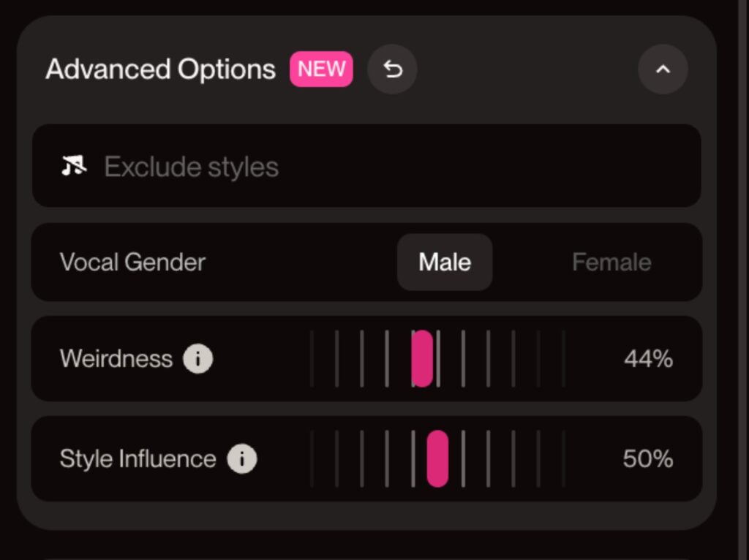Select Male vocal gender

[445, 262]
